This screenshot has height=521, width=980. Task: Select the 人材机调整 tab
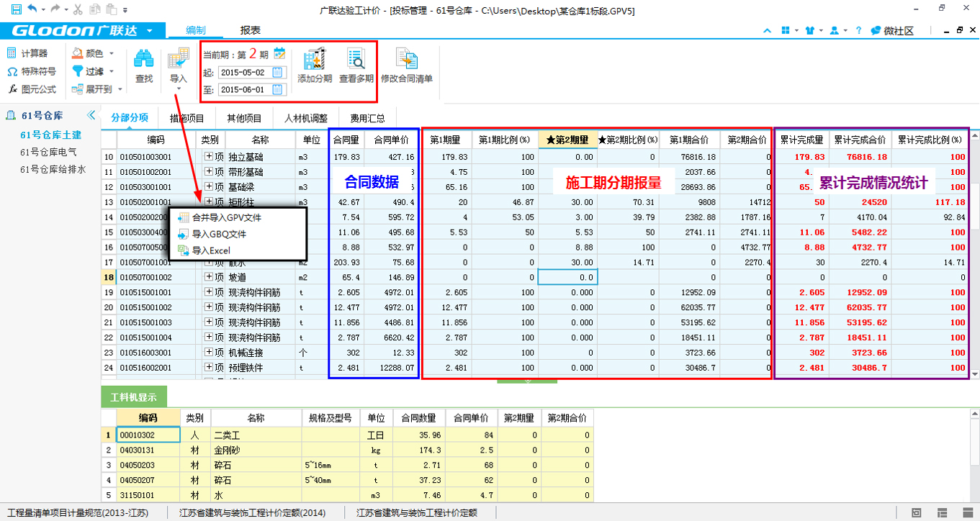point(306,118)
